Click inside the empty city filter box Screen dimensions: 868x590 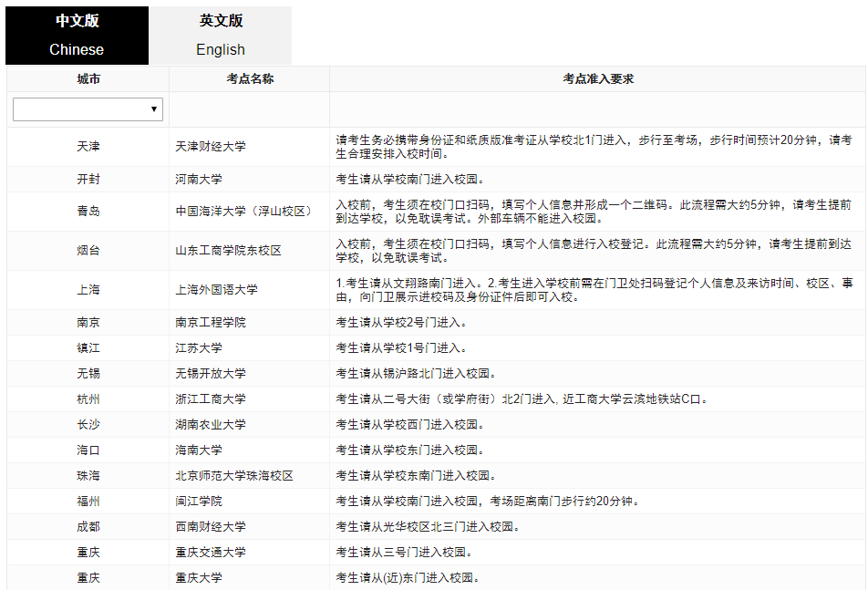[x=73, y=109]
